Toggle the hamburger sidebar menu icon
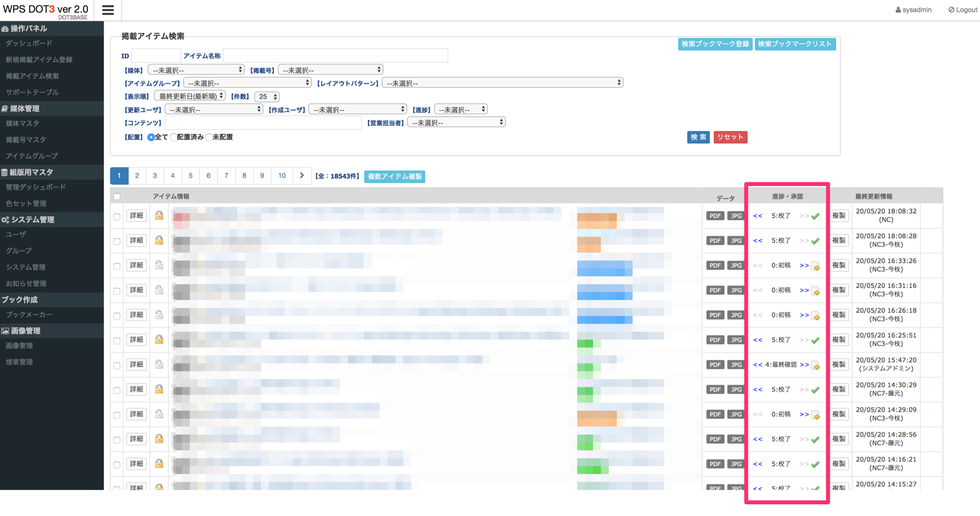Screen dimensions: 980x516 click(x=108, y=10)
